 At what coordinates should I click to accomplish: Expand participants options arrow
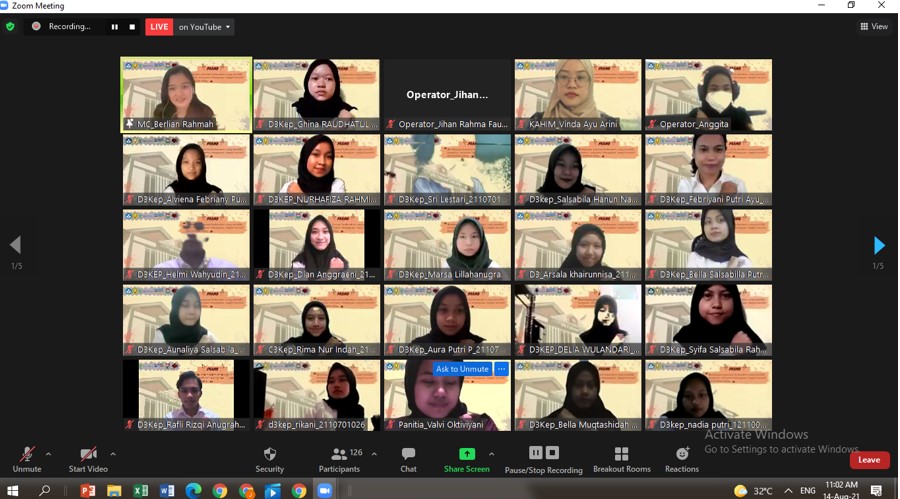[x=374, y=454]
